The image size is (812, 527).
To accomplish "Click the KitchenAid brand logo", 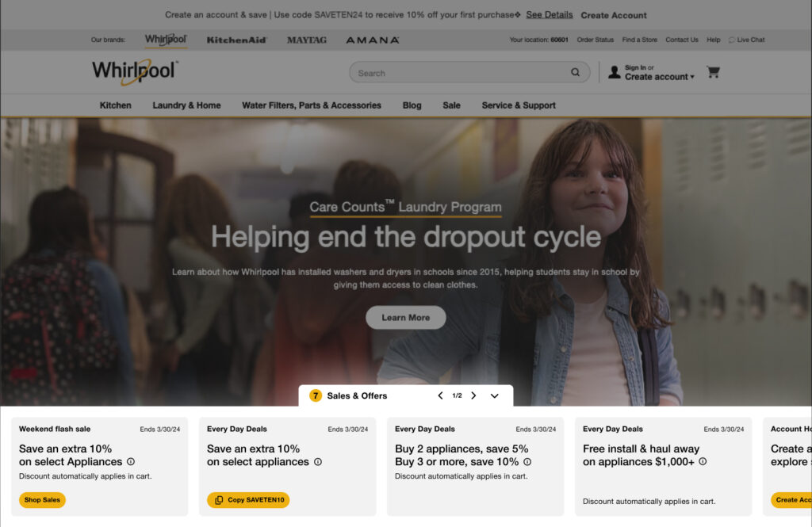I will coord(236,40).
